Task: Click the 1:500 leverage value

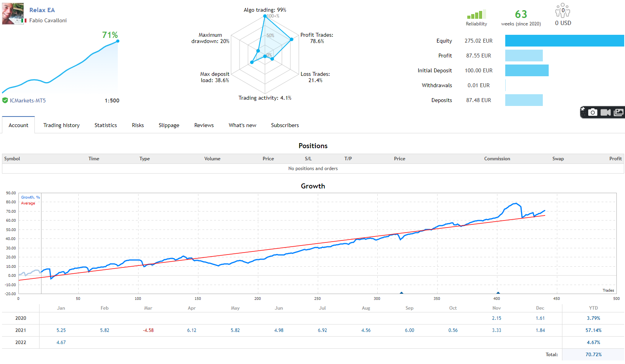Action: pyautogui.click(x=112, y=100)
